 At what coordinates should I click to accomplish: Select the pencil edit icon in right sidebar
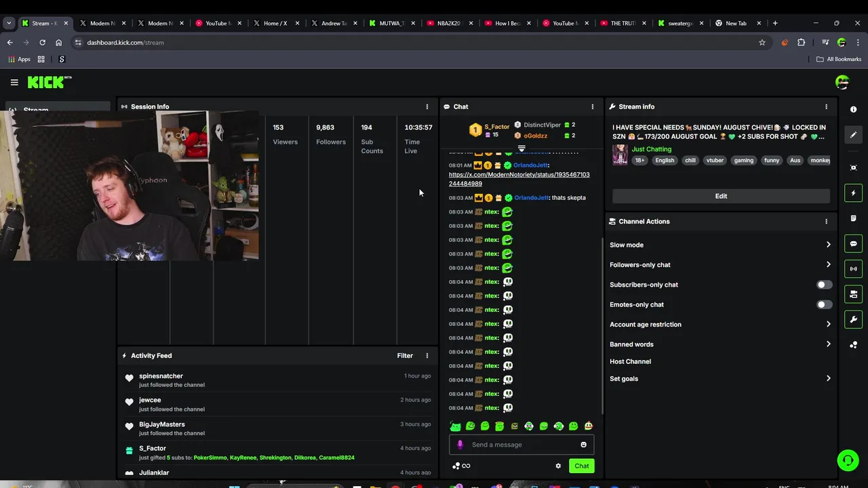pyautogui.click(x=853, y=134)
